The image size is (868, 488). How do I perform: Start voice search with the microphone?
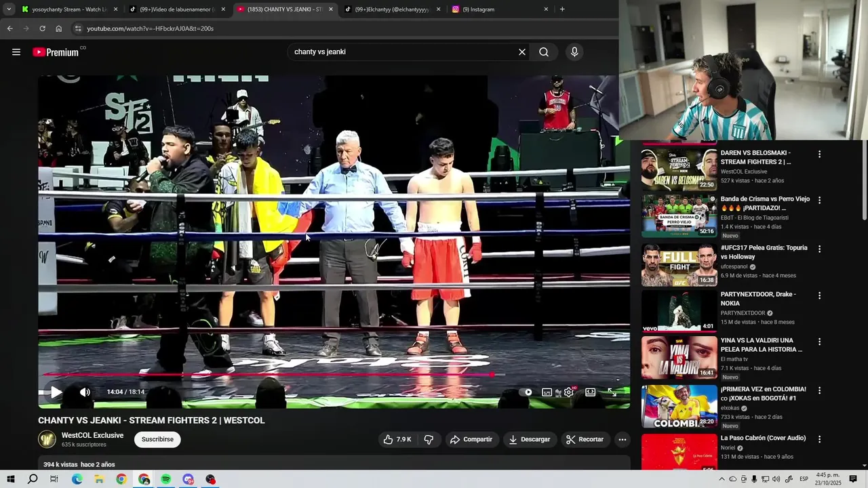pos(574,52)
